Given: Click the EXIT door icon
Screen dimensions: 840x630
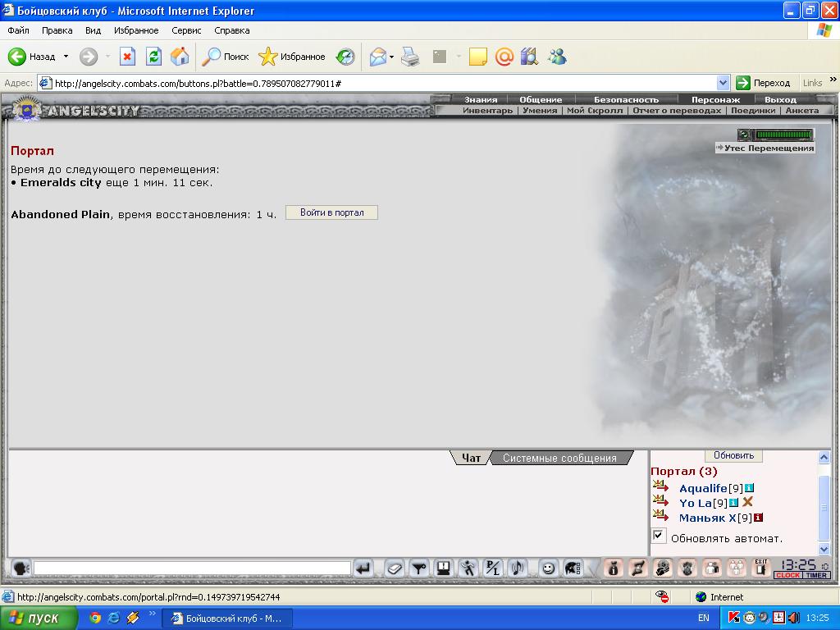Looking at the screenshot, I should click(x=760, y=568).
